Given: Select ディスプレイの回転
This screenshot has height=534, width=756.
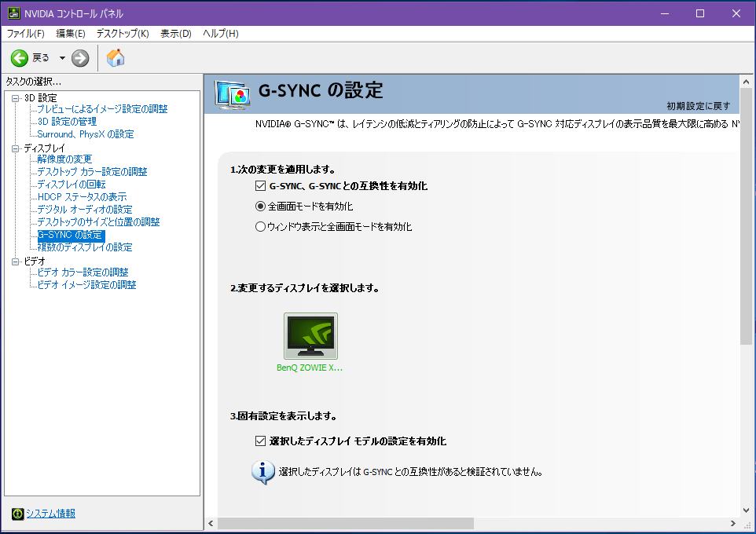Looking at the screenshot, I should 72,184.
